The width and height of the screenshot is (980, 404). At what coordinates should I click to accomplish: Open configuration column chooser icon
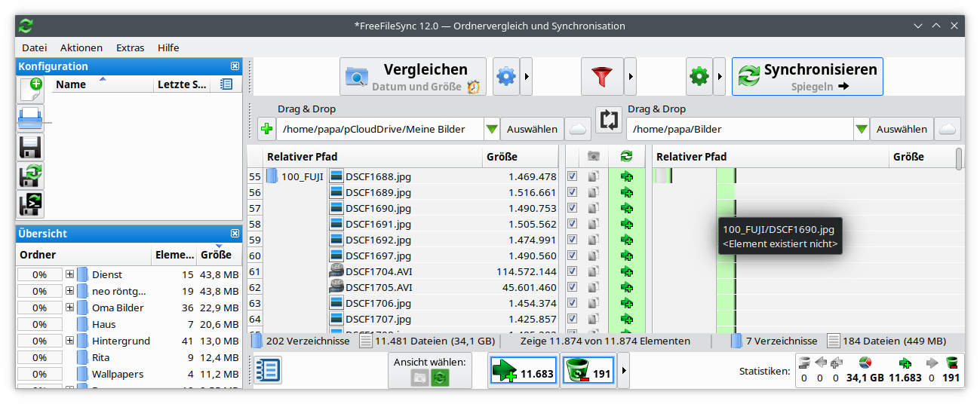coord(226,84)
